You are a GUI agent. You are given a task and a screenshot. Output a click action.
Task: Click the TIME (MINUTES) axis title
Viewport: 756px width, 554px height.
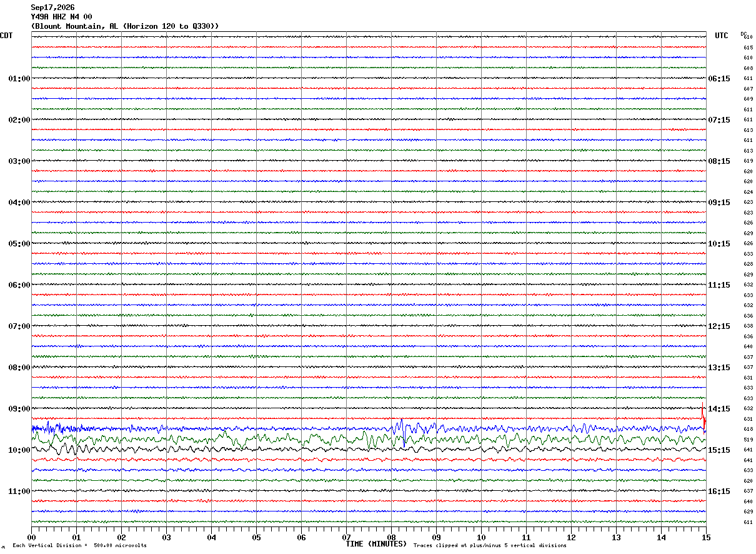pyautogui.click(x=376, y=544)
